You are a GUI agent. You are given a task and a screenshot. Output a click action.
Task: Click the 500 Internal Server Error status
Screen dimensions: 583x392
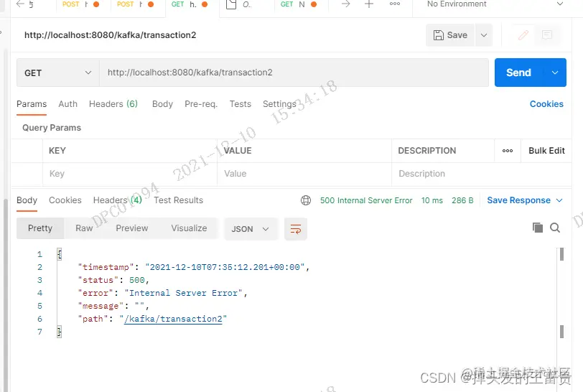366,200
